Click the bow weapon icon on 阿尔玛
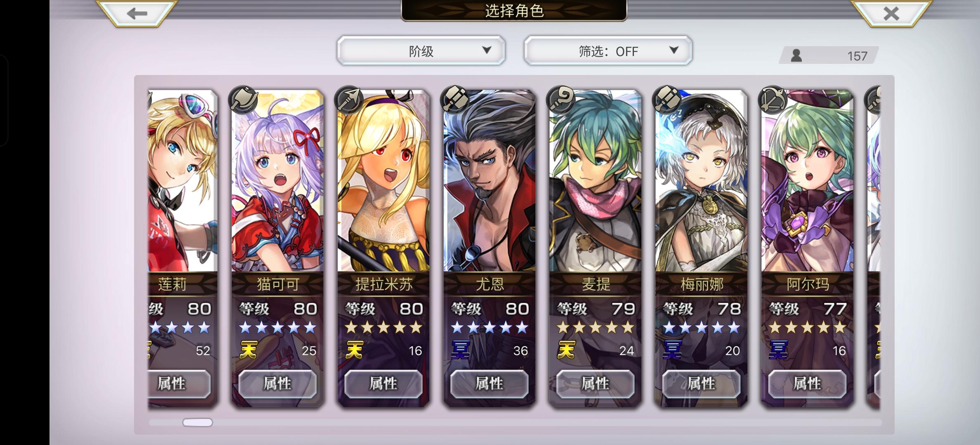 (773, 100)
